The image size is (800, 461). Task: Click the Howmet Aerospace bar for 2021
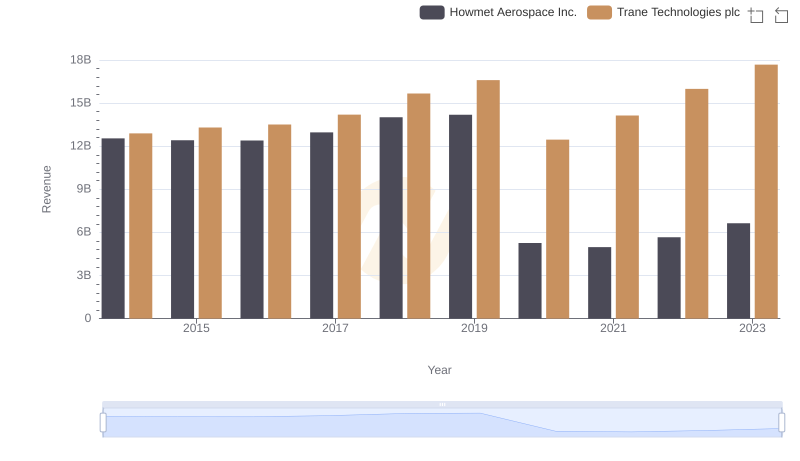pyautogui.click(x=599, y=283)
